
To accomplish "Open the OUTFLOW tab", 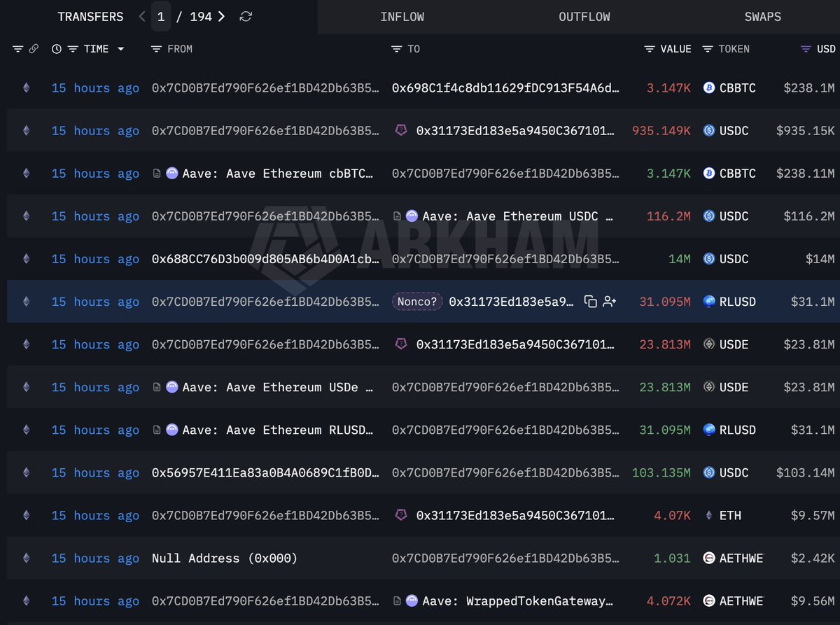I will pyautogui.click(x=584, y=16).
